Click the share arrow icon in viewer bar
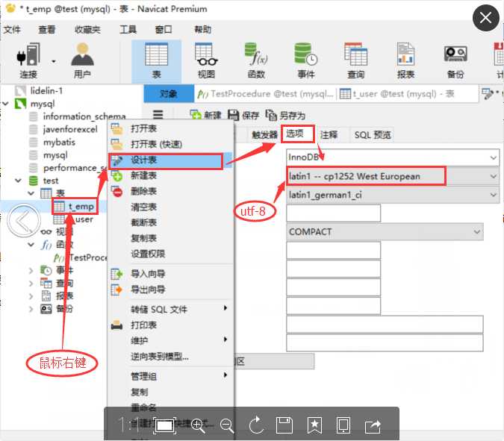 [x=373, y=426]
